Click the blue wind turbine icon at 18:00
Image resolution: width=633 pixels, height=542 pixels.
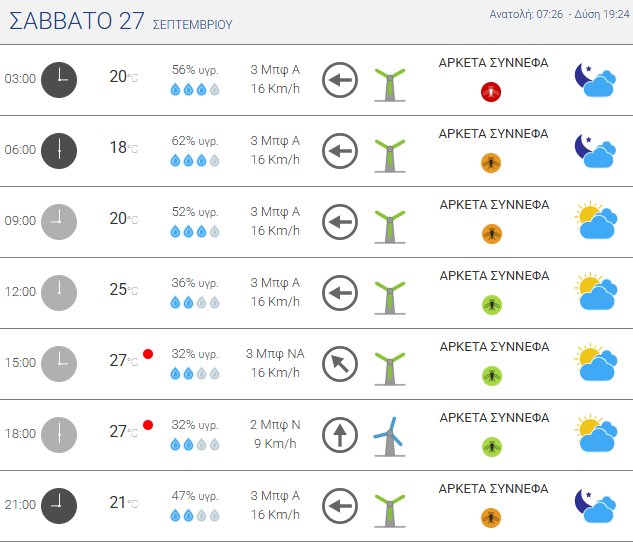(390, 437)
